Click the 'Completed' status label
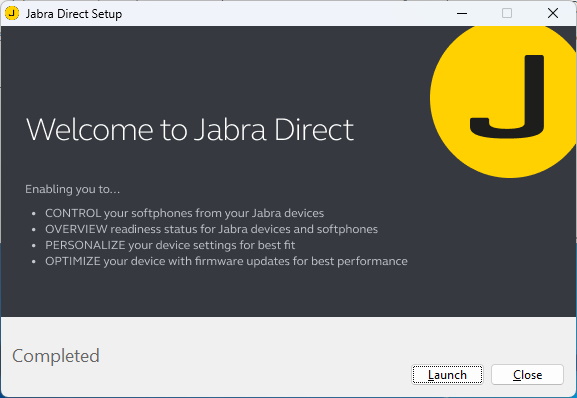This screenshot has width=577, height=398. [x=56, y=356]
